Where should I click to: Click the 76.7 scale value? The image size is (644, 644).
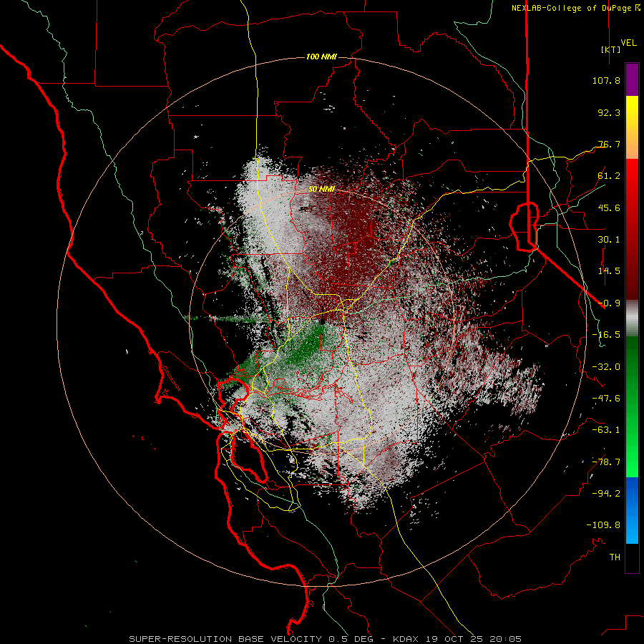609,144
